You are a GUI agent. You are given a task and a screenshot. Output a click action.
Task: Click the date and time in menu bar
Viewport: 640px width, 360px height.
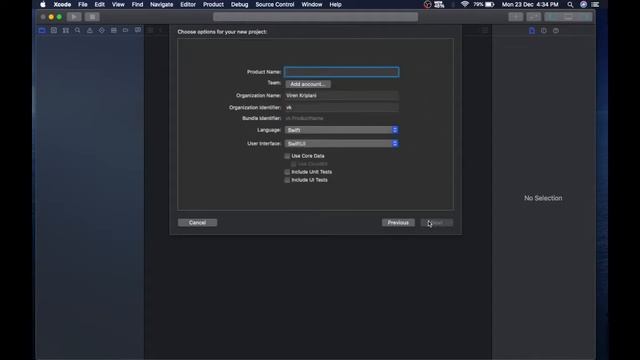(530, 4)
